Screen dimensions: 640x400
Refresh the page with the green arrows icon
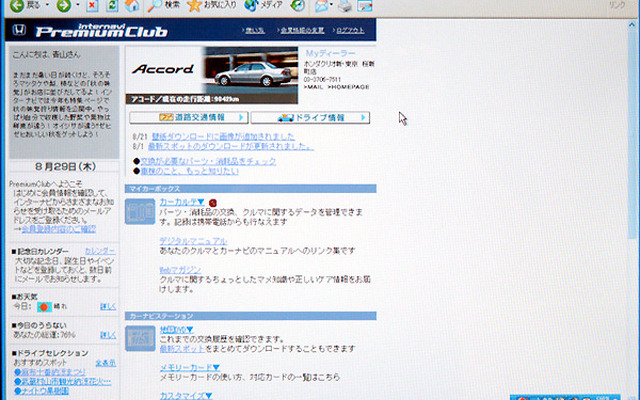click(112, 5)
